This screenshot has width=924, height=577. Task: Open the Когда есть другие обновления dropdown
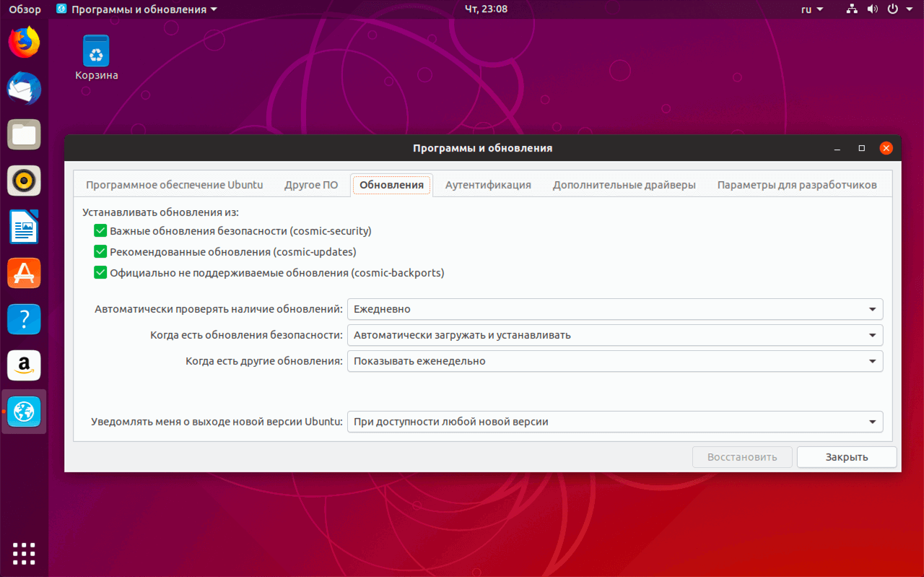pyautogui.click(x=615, y=361)
